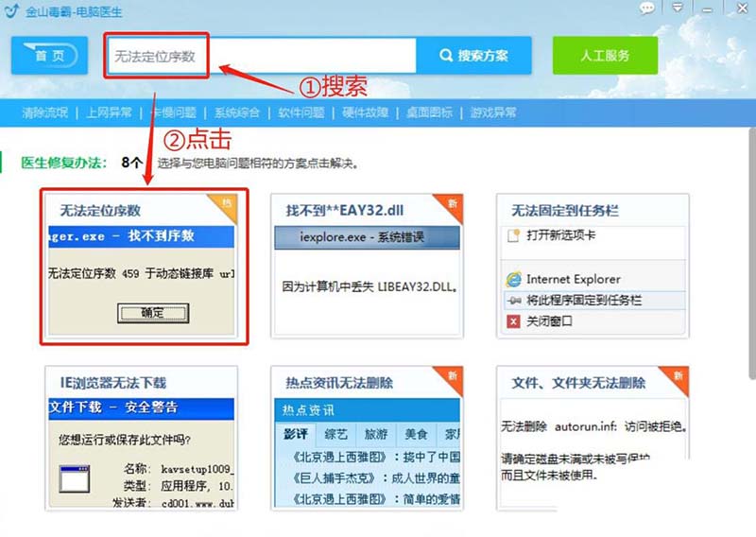The image size is (756, 537).
Task: Close the 电脑医生 window
Action: coord(743,9)
